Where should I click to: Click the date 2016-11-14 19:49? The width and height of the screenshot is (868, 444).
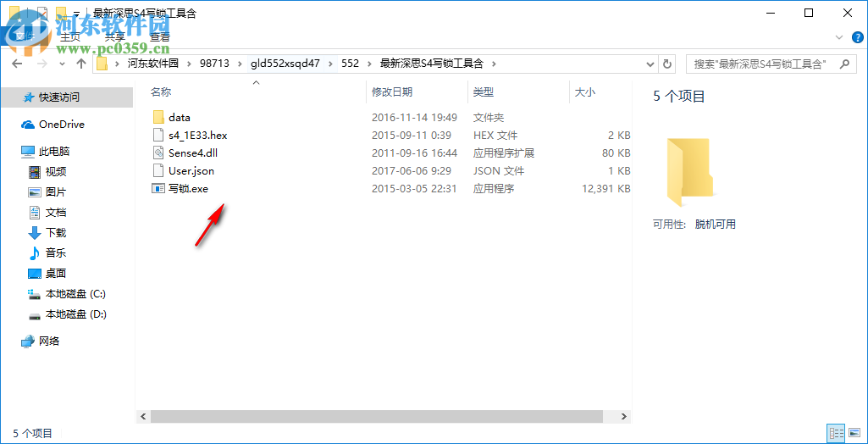[x=414, y=118]
